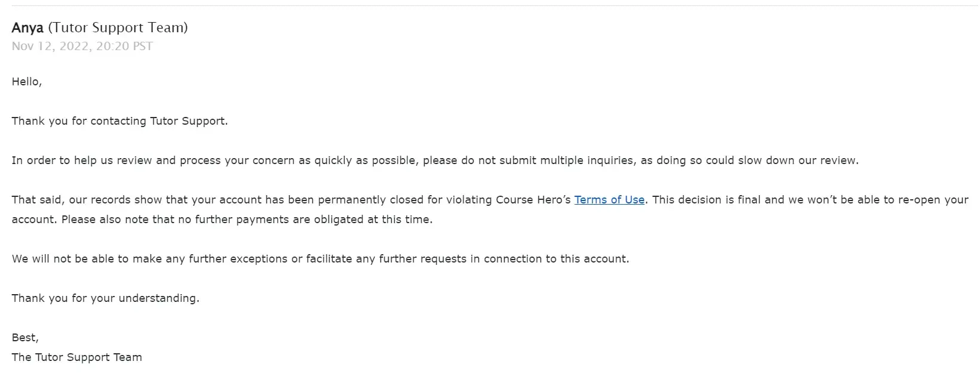Screen dimensions: 980x389
Task: Click the Nov 12, 2022 date
Action: coord(52,47)
